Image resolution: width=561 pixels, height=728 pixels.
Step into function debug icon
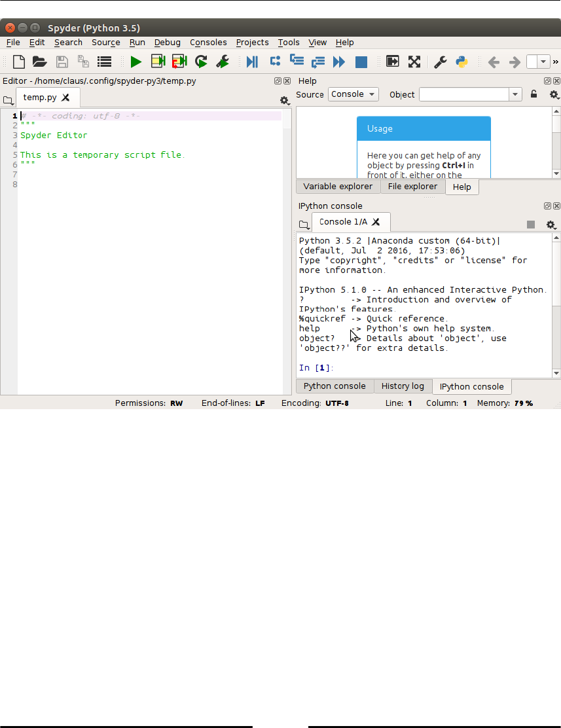tap(297, 60)
